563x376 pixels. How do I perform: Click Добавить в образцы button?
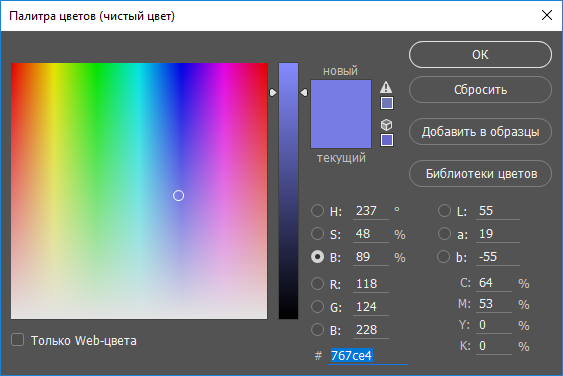tap(480, 131)
